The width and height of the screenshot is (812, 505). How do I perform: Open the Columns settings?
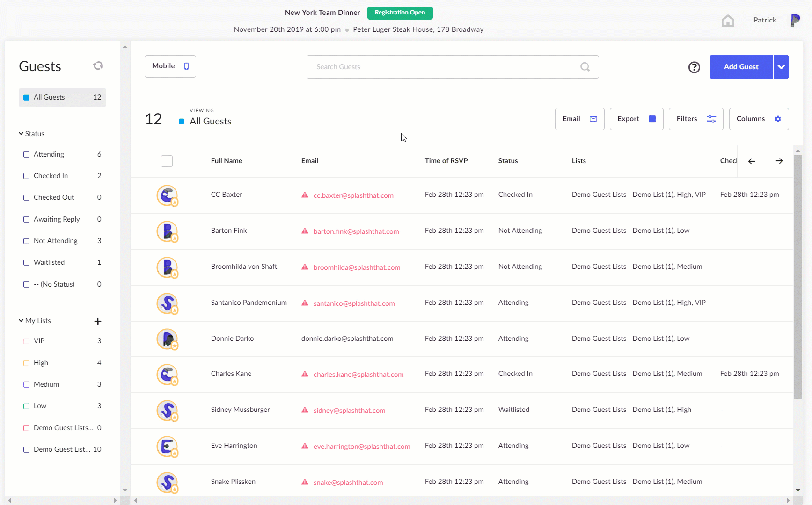coord(759,119)
